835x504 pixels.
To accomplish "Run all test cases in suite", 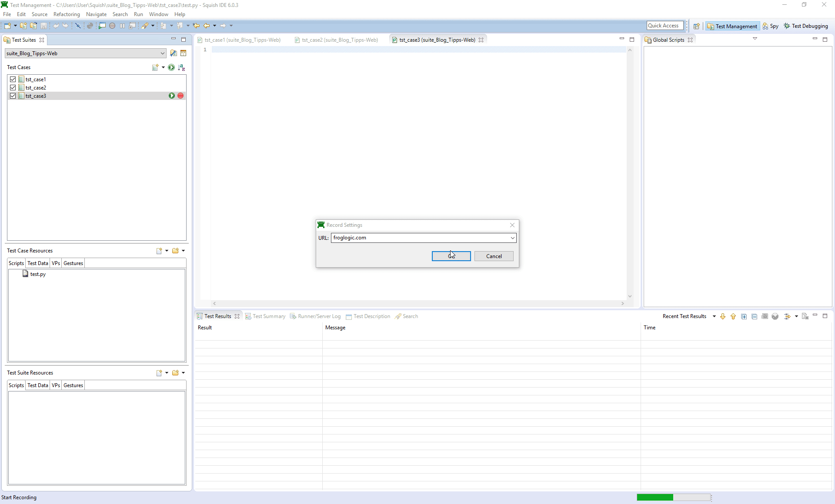I will 171,67.
